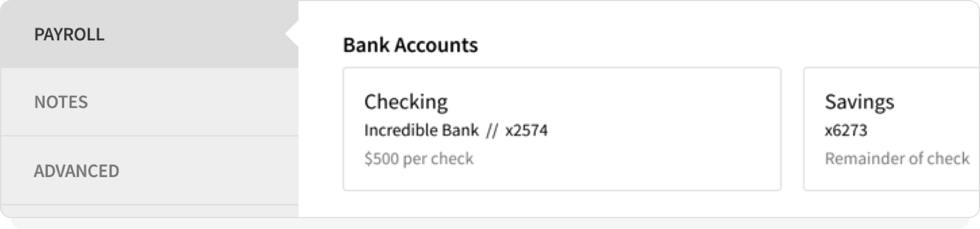Click the partially visible tab below ADVANCED

click(x=149, y=212)
